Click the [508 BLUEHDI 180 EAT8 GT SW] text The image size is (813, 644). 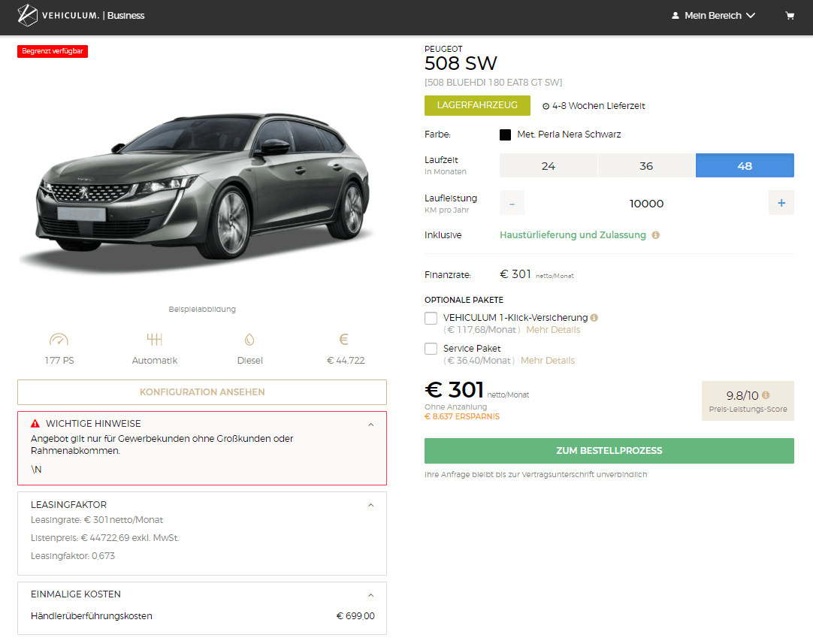493,83
